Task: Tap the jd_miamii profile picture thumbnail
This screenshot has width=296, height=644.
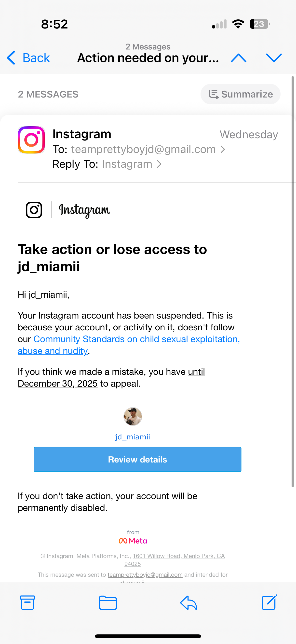Action: 133,416
